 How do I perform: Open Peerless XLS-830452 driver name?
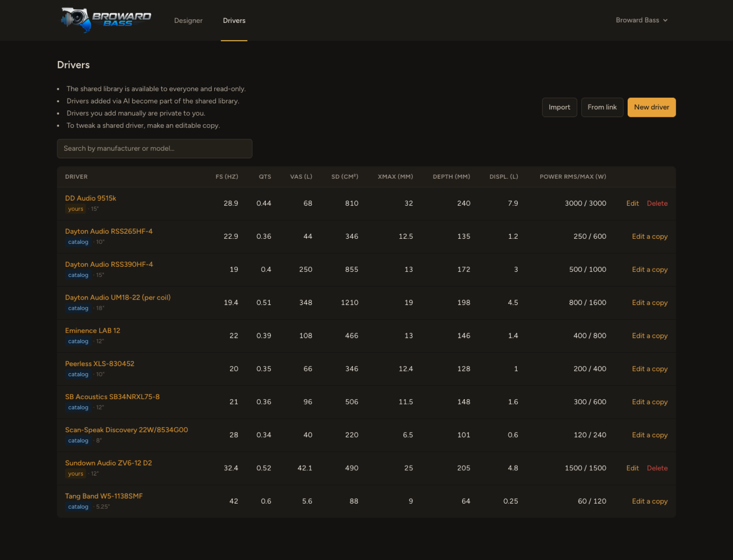click(x=100, y=364)
